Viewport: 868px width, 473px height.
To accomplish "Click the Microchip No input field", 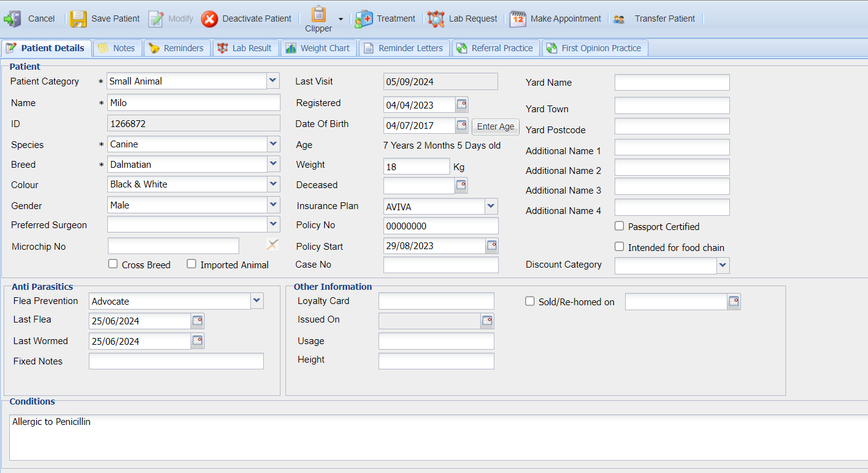I will 173,246.
